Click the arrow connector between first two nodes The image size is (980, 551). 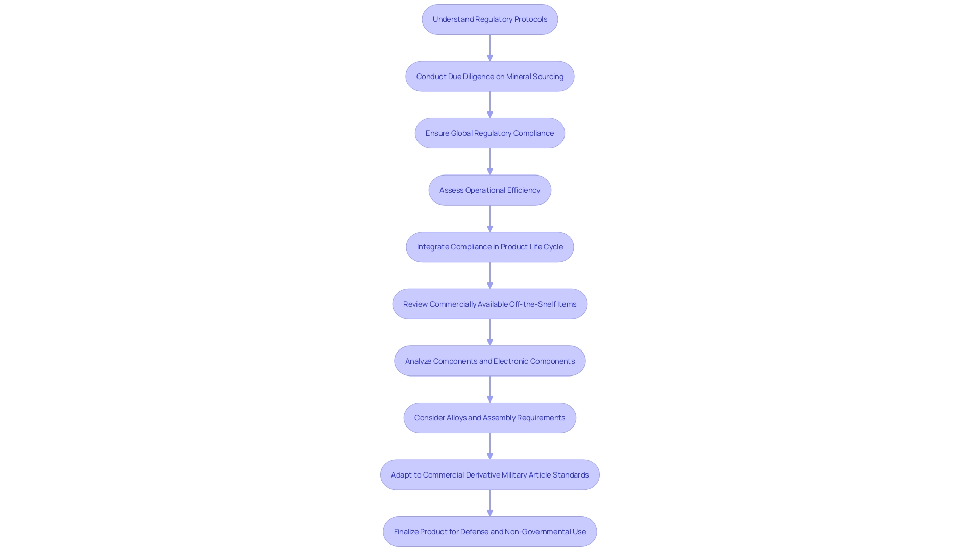coord(489,47)
